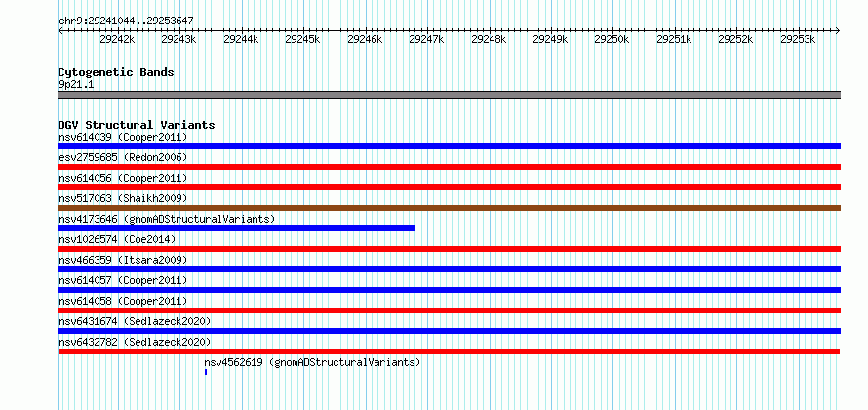
Task: Select the brown nsv517063 variant bar
Action: (x=450, y=208)
